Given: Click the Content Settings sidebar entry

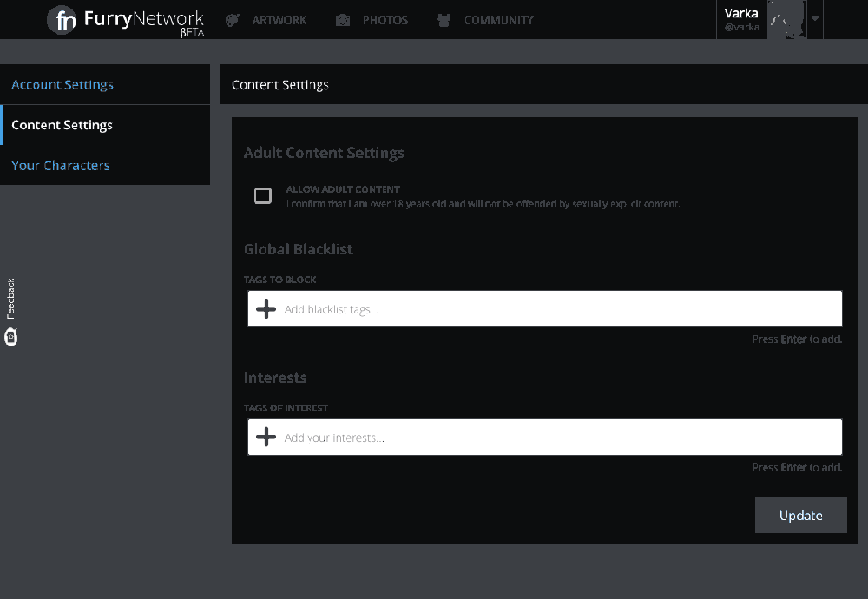Looking at the screenshot, I should [62, 124].
